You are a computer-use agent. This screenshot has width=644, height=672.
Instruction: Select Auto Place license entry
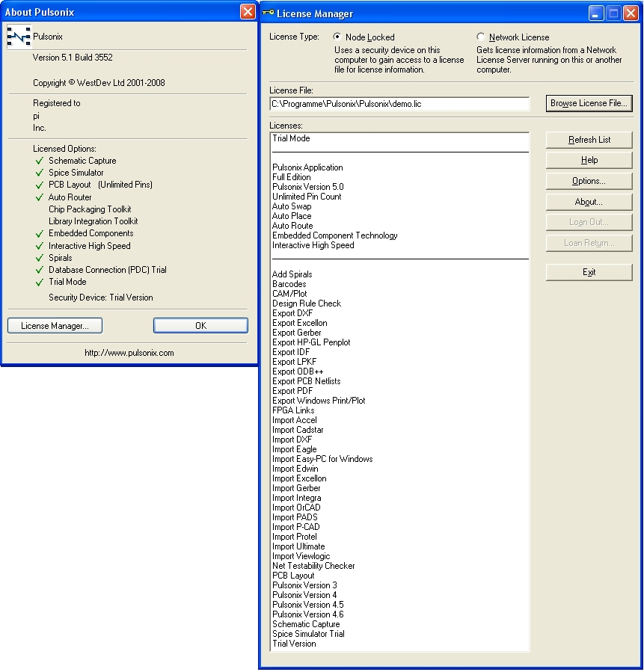(x=292, y=216)
